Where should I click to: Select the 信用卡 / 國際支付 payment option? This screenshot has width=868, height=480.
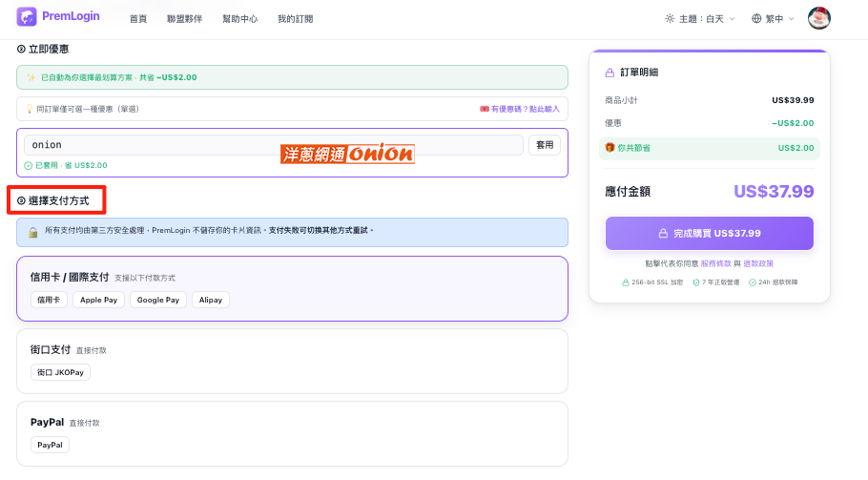pyautogui.click(x=292, y=288)
